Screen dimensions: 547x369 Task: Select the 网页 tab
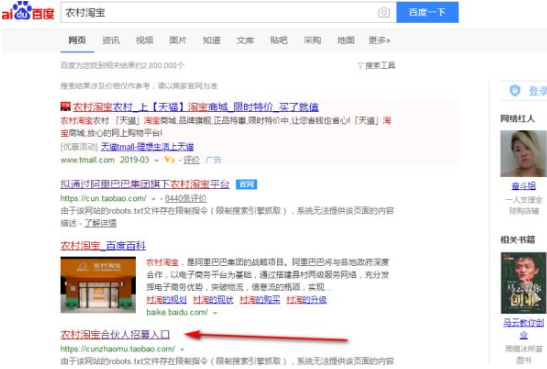point(77,40)
